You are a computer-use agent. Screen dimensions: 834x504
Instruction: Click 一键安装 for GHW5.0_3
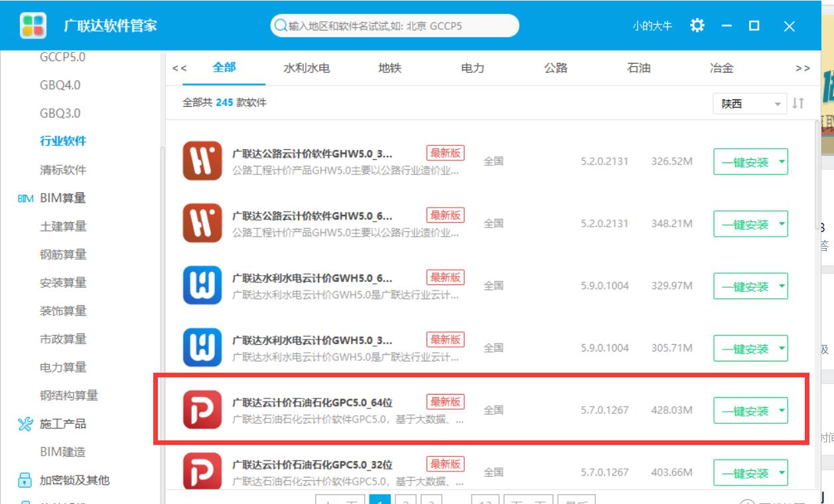744,162
